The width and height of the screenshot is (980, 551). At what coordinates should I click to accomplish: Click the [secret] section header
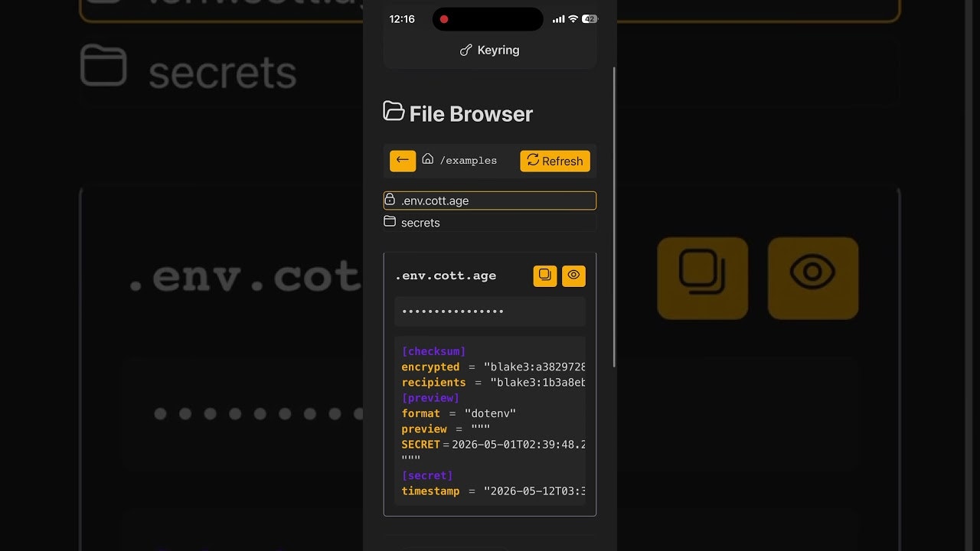pos(427,476)
